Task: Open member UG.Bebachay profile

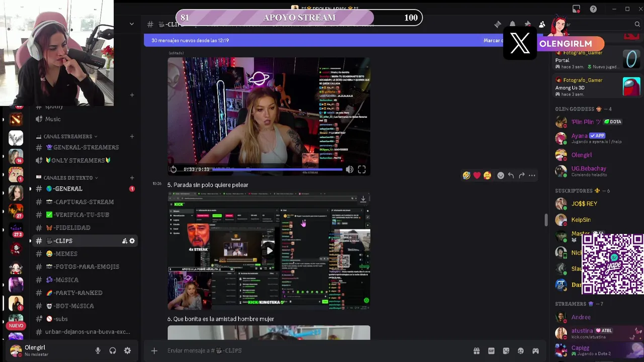Action: (x=597, y=171)
